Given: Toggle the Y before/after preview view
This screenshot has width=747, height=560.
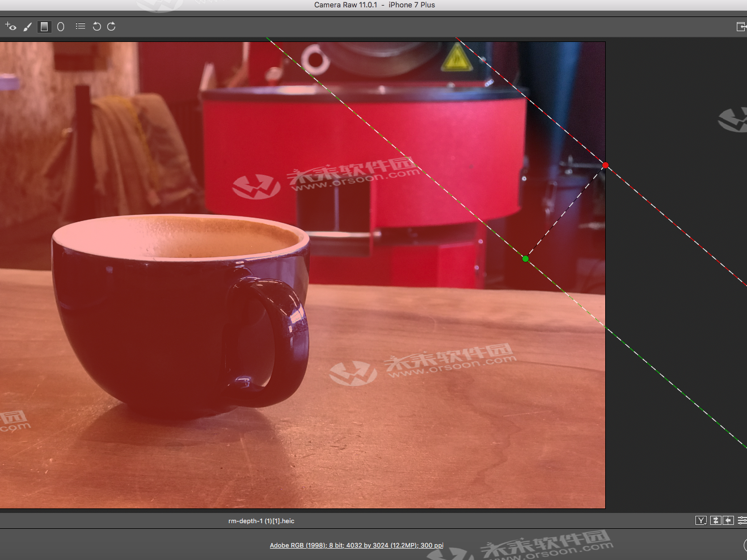Looking at the screenshot, I should coord(701,520).
